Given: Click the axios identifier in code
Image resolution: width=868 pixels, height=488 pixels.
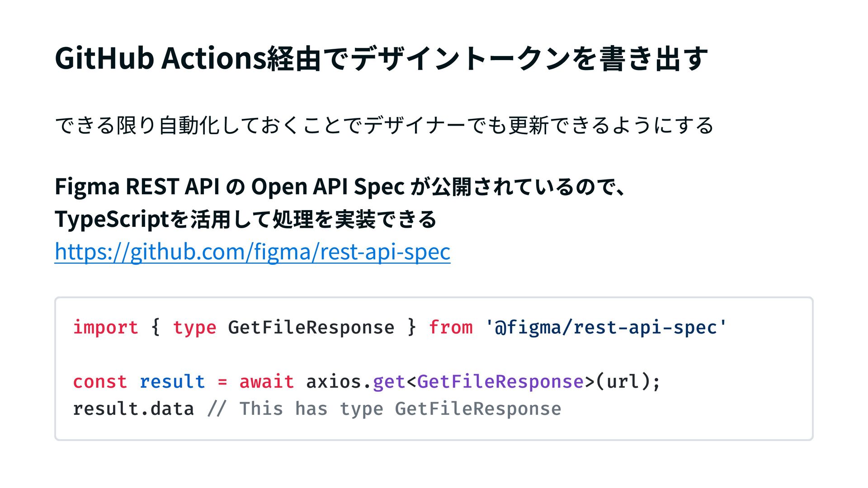Looking at the screenshot, I should (x=334, y=382).
